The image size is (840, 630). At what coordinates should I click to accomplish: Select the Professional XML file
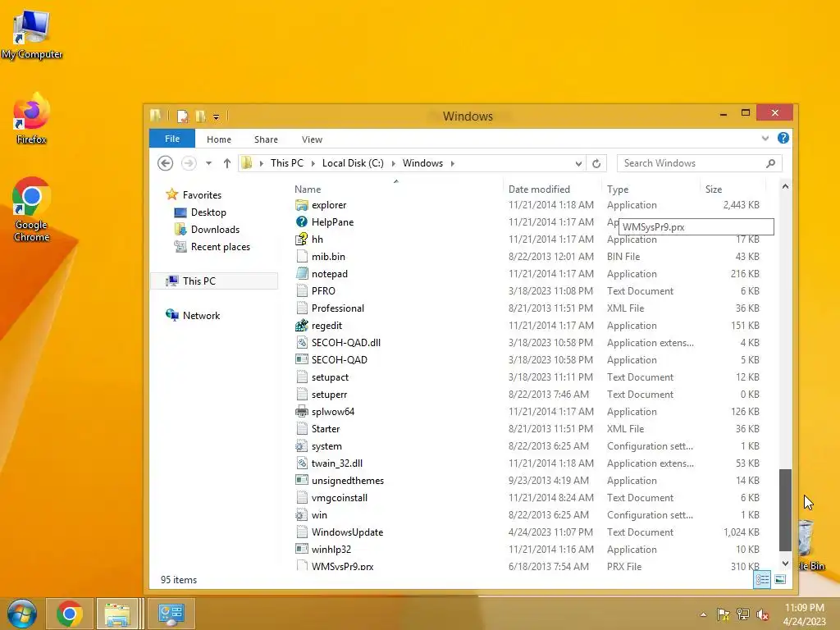337,308
